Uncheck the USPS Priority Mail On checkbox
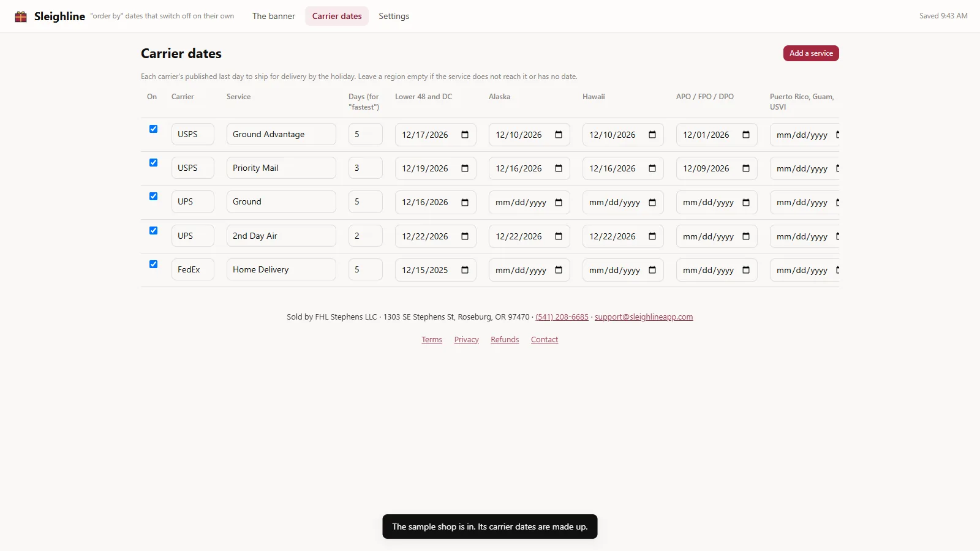This screenshot has width=980, height=551. click(153, 162)
